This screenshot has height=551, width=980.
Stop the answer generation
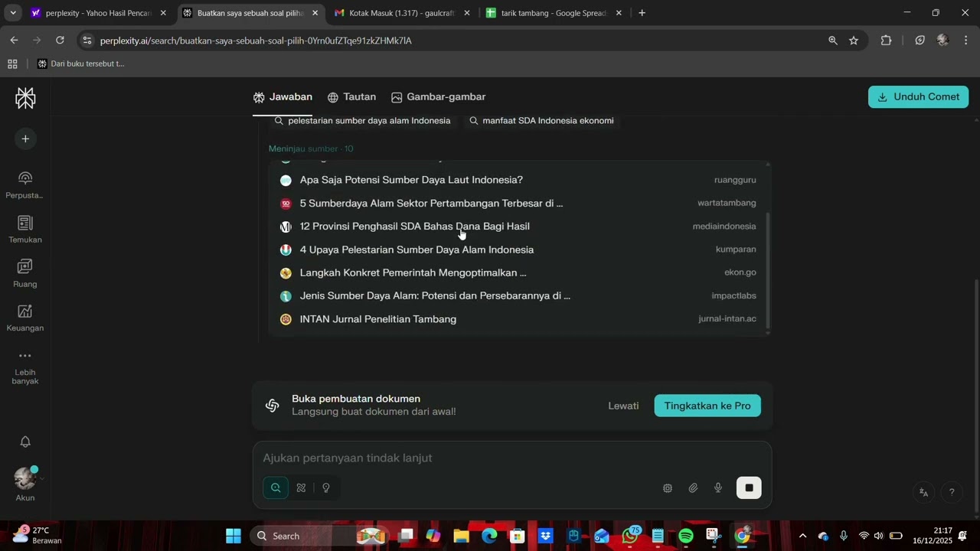(x=749, y=487)
